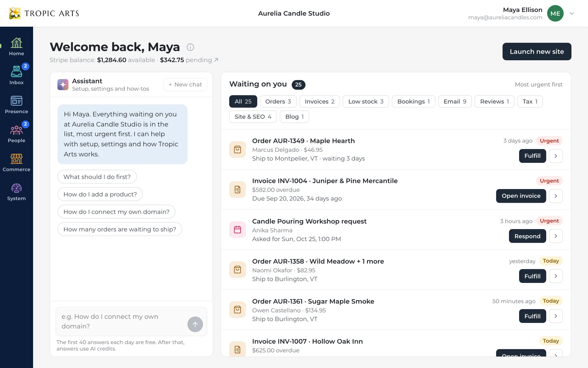Show the Bookings 1 filter
The height and width of the screenshot is (368, 588).
click(413, 102)
